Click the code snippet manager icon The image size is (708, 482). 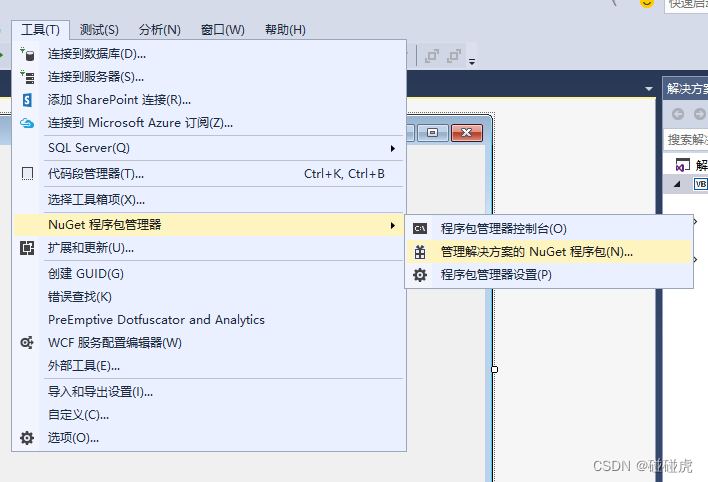tap(27, 174)
